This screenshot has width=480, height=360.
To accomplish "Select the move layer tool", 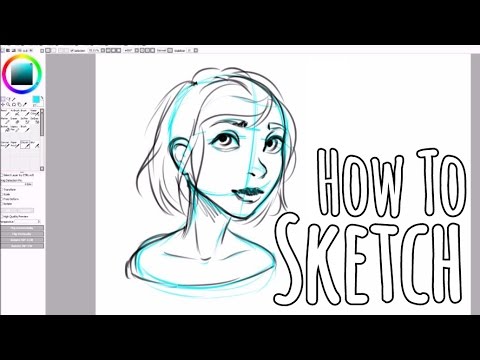I will (3, 104).
